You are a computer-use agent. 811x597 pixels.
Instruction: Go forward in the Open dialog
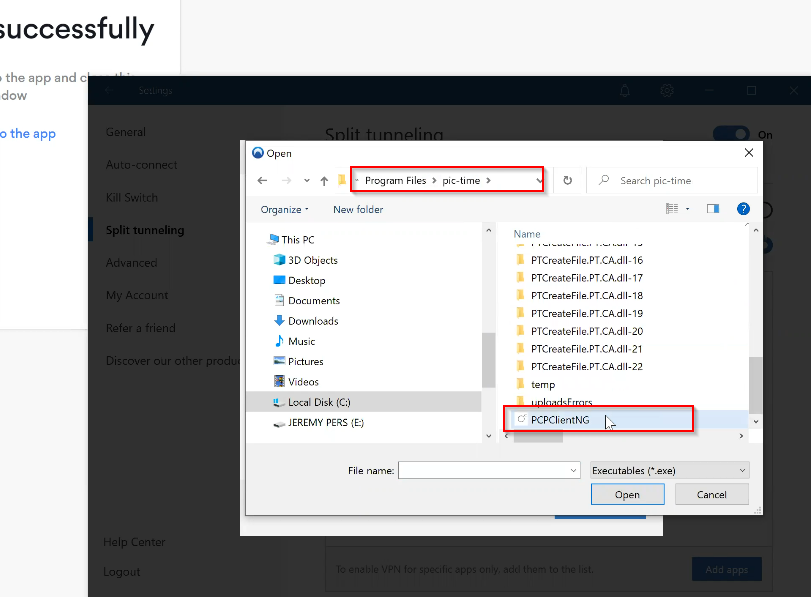pyautogui.click(x=286, y=181)
